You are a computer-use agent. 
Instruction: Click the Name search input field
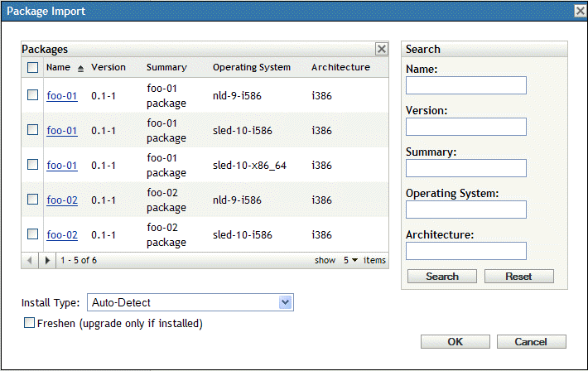click(466, 85)
